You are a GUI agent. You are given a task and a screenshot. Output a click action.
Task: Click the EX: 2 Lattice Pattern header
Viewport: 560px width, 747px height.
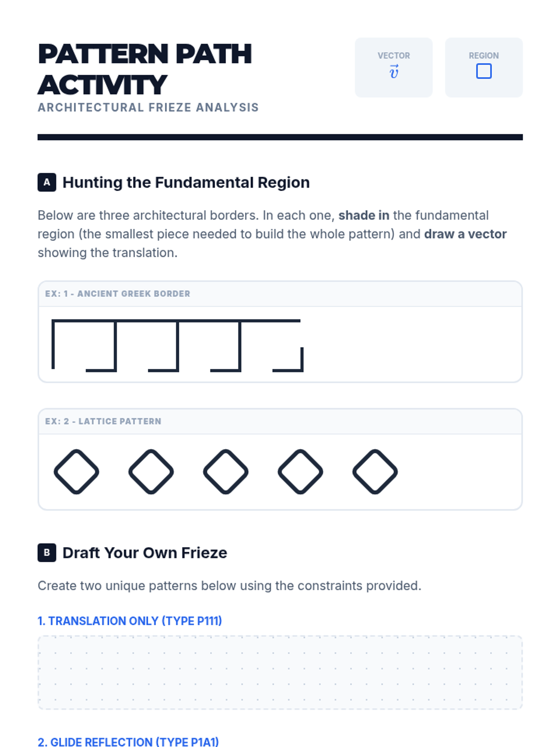tap(280, 421)
